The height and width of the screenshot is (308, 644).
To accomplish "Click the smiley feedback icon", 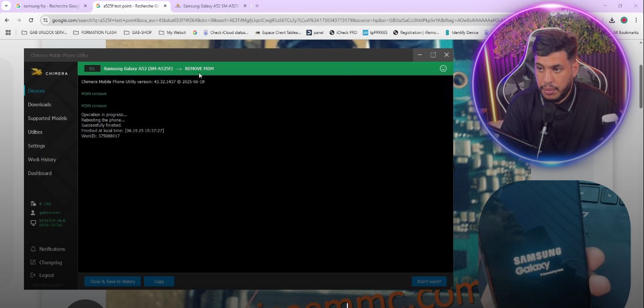I will tap(443, 68).
